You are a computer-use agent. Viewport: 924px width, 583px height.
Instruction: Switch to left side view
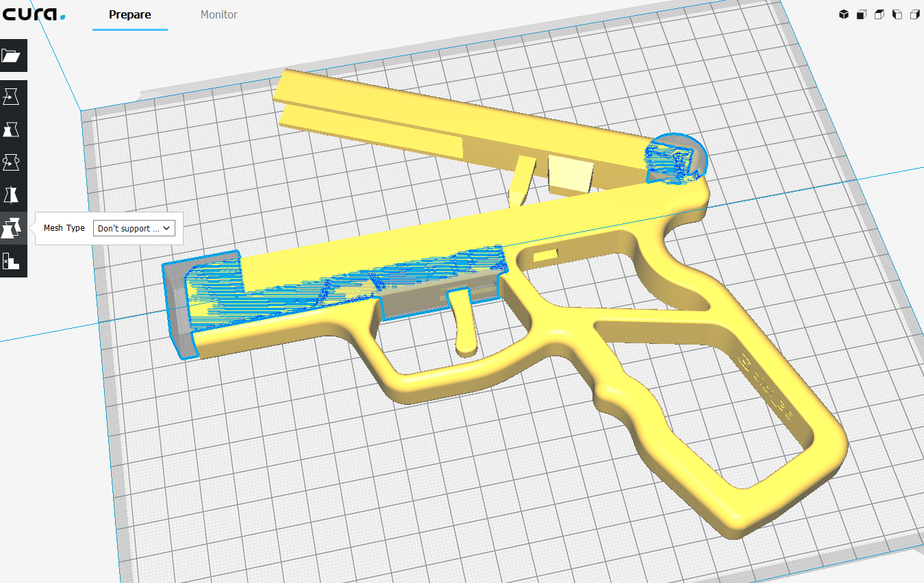[897, 14]
